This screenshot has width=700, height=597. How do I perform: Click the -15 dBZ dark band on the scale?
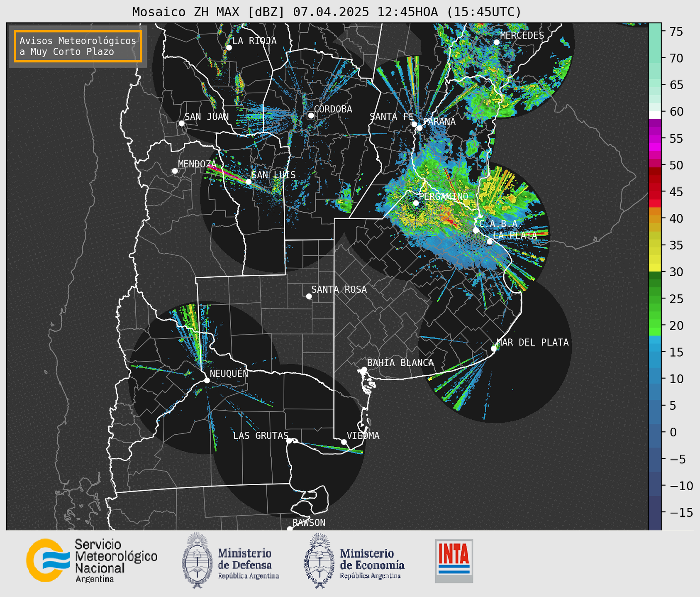pos(654,513)
